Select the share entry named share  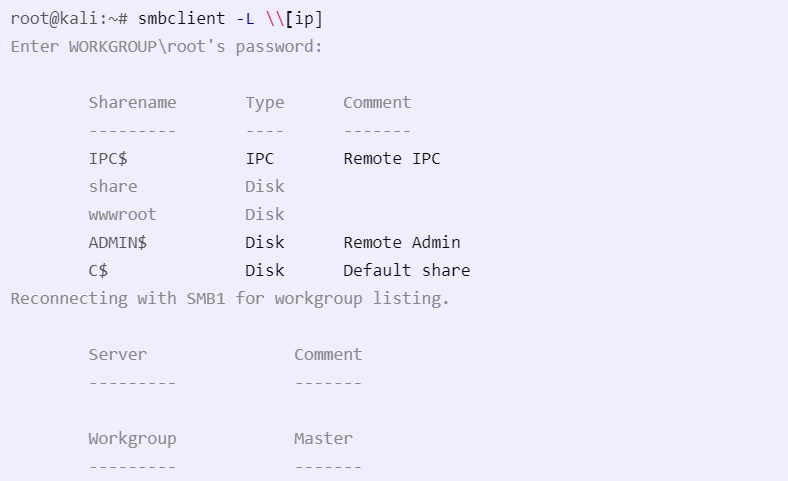point(113,186)
